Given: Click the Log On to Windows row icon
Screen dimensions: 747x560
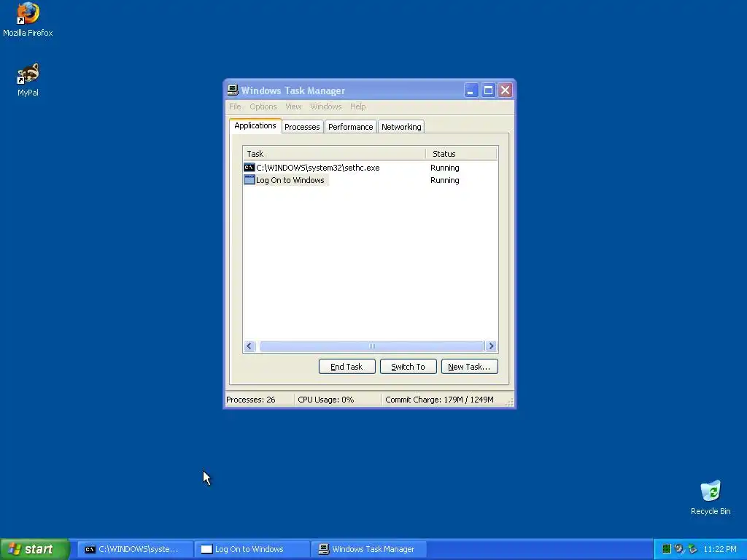Looking at the screenshot, I should [249, 180].
